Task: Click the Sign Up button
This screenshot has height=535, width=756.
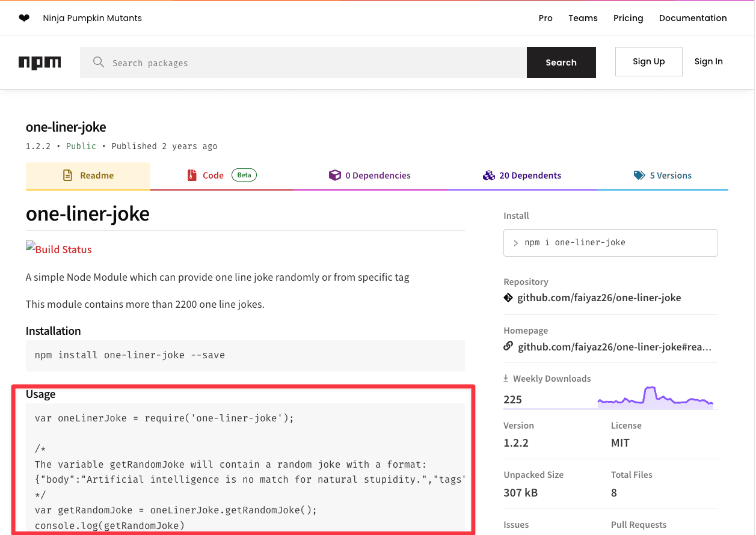Action: click(649, 61)
